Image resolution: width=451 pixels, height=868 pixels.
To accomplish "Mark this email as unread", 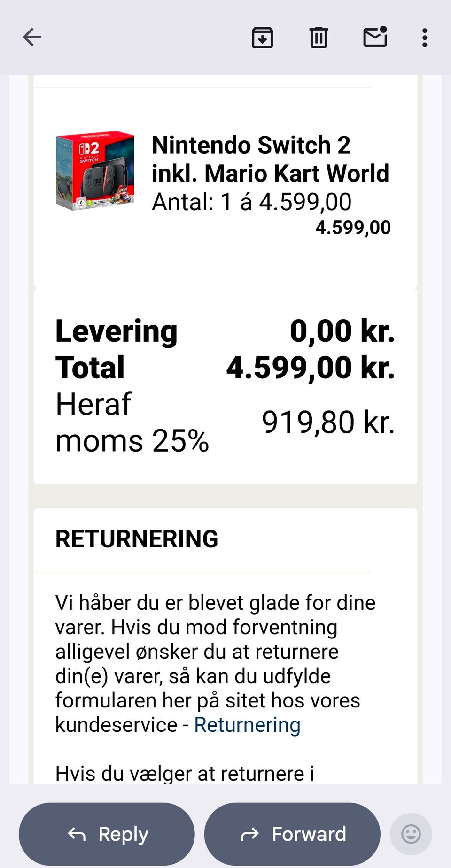I will pyautogui.click(x=375, y=37).
